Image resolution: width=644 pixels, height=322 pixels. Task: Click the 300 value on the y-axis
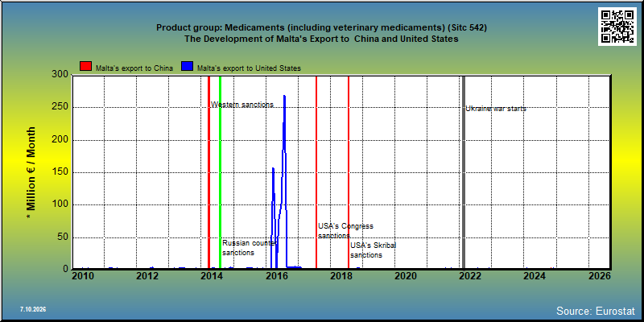[x=60, y=75]
